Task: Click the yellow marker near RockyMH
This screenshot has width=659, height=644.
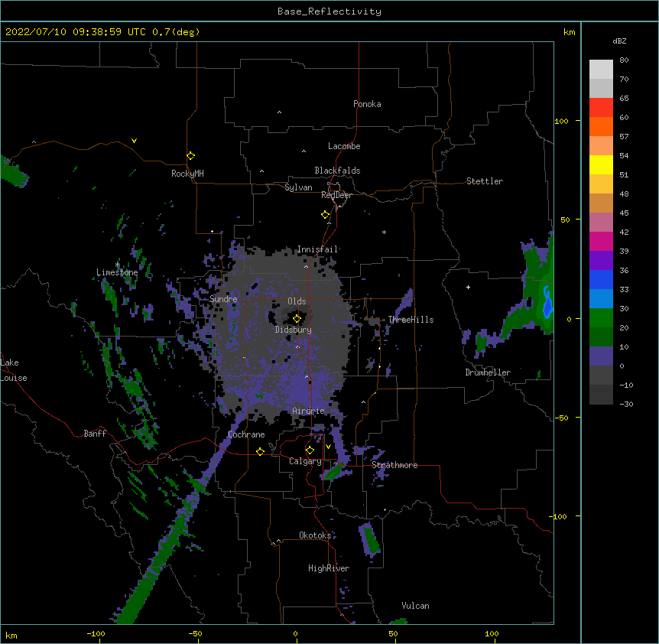Action: tap(190, 155)
